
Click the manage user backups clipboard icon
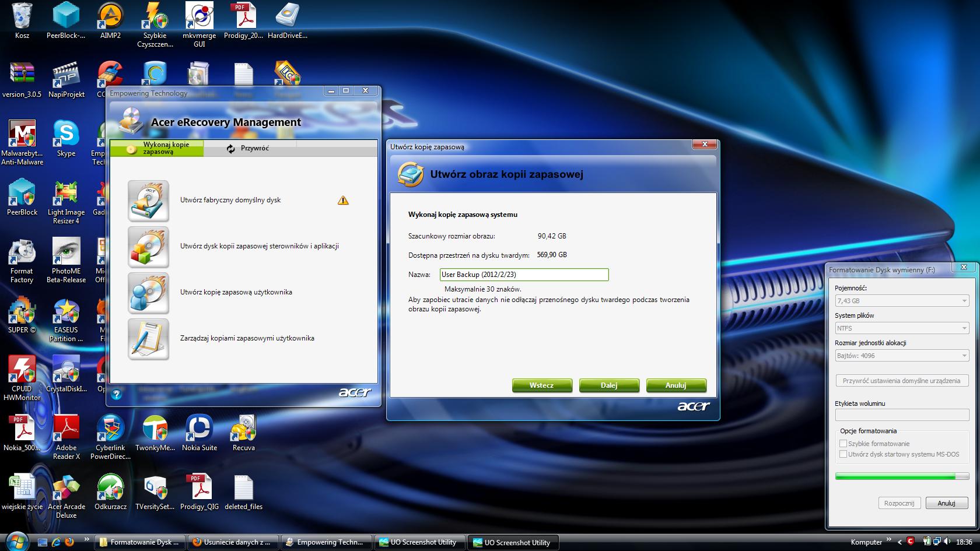148,339
